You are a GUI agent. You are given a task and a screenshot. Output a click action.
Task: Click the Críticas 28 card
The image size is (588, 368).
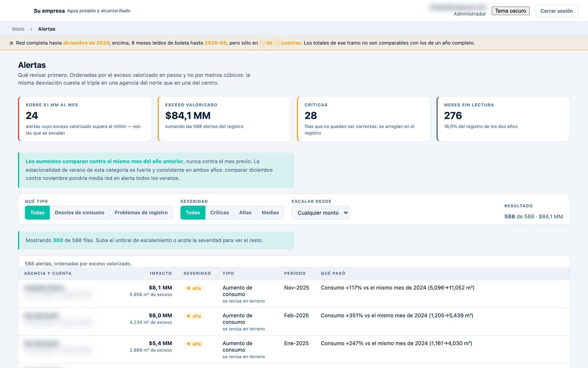(364, 119)
